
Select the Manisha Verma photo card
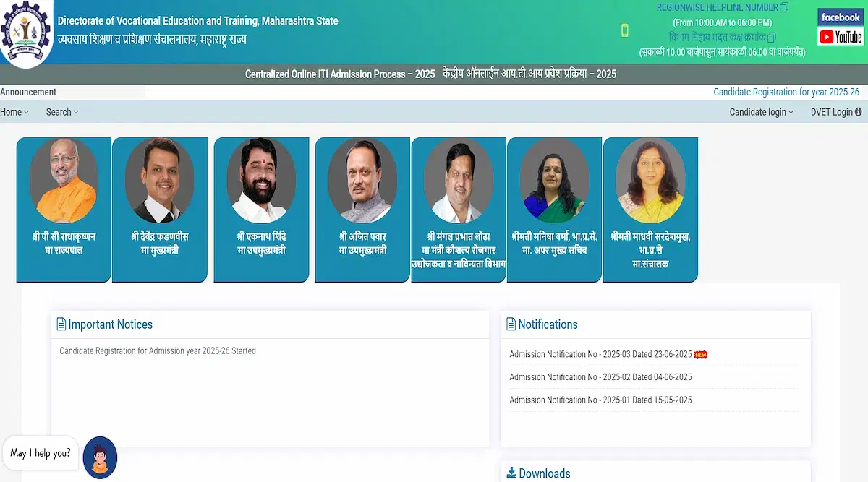(x=554, y=210)
